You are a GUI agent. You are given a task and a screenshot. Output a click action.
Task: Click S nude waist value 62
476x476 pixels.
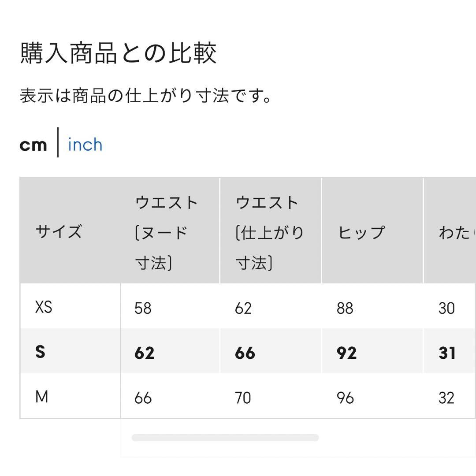pos(144,353)
